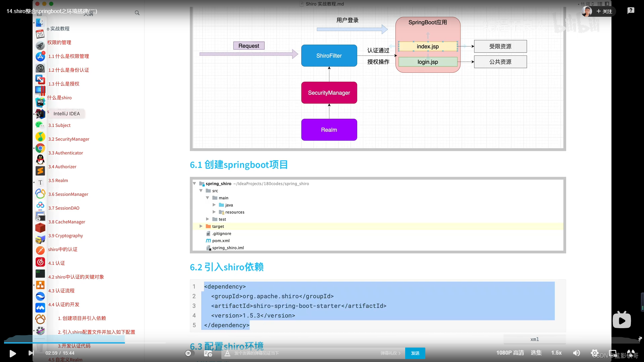The image size is (644, 362).
Task: Open Launchpad rocket icon in dock
Action: 40,46
